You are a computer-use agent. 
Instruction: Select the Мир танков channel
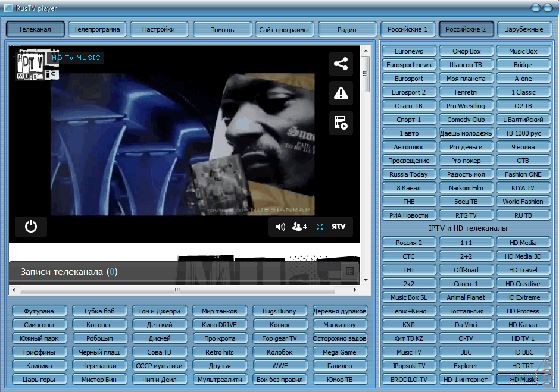tap(220, 311)
